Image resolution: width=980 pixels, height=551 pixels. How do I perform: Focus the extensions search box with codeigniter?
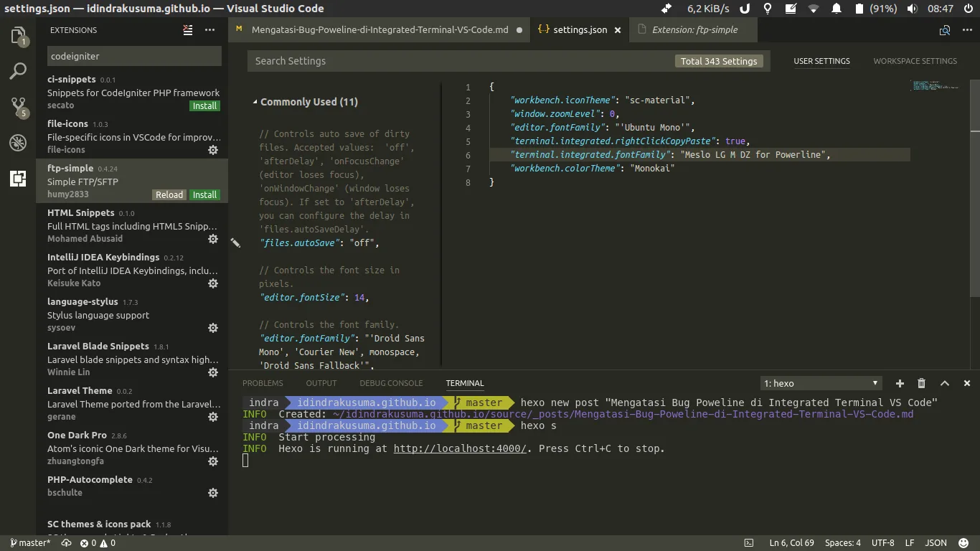(x=134, y=56)
